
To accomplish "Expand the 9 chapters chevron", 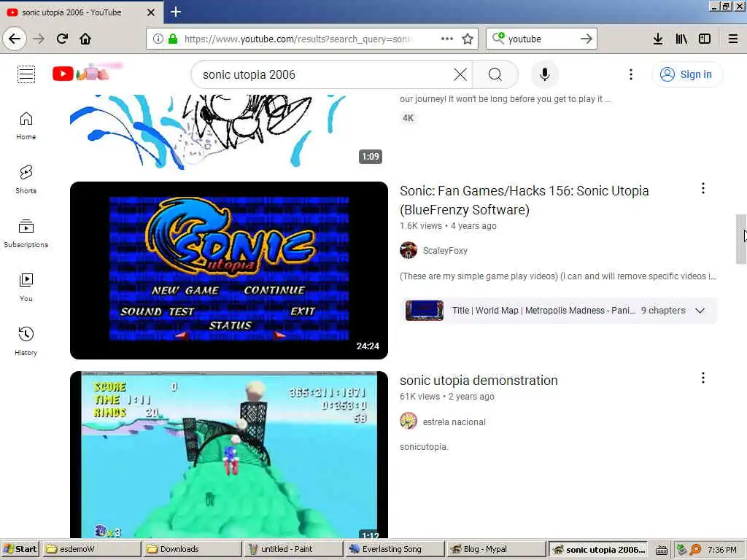I will point(700,311).
